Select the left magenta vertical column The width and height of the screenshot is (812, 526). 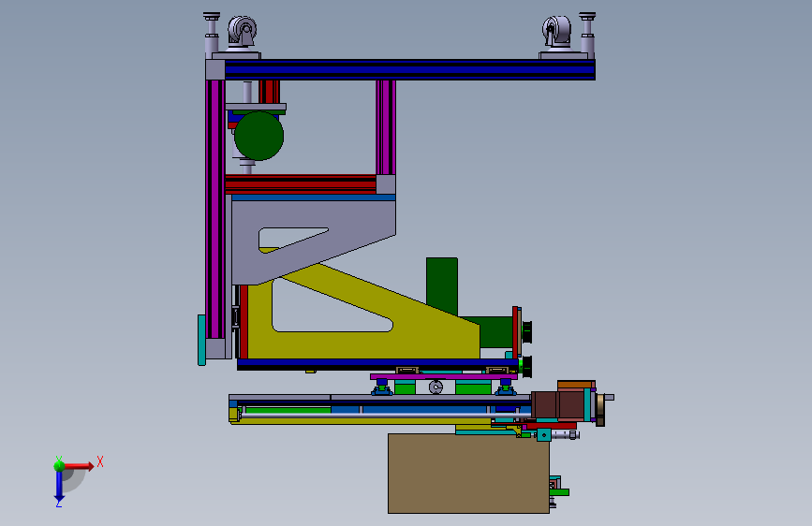(214, 209)
